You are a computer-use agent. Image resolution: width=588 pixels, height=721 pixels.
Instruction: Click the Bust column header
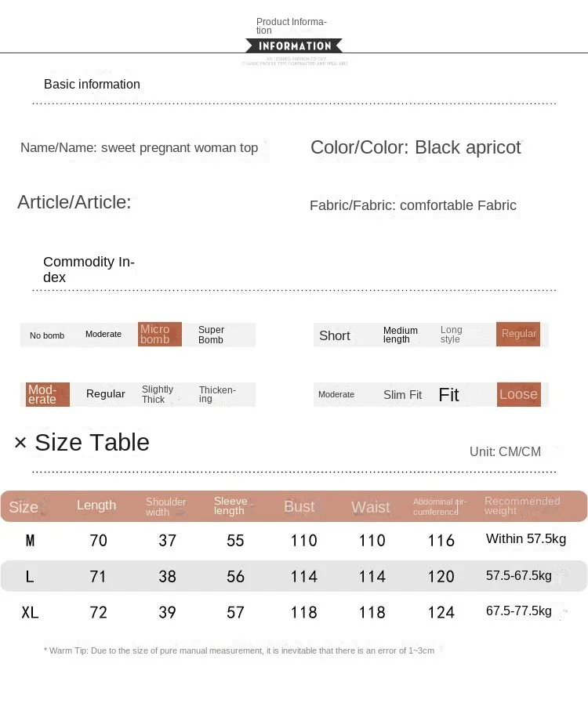click(299, 507)
